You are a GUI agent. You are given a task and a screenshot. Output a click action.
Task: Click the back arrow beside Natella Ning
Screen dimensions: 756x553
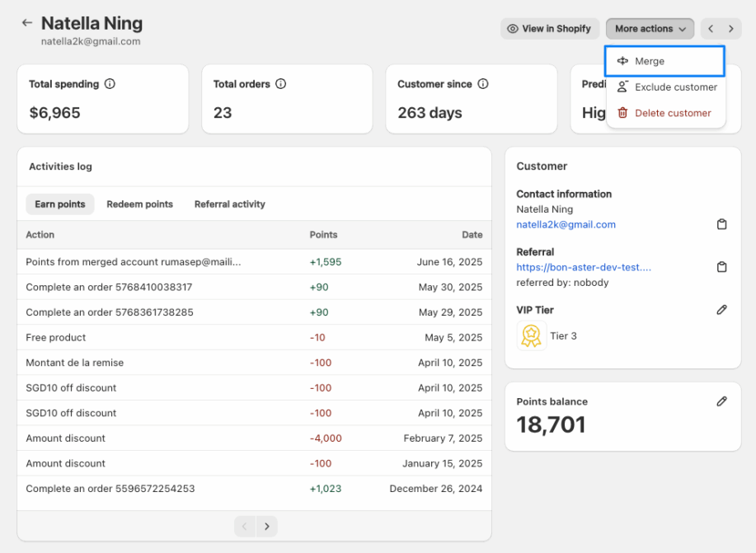[27, 23]
